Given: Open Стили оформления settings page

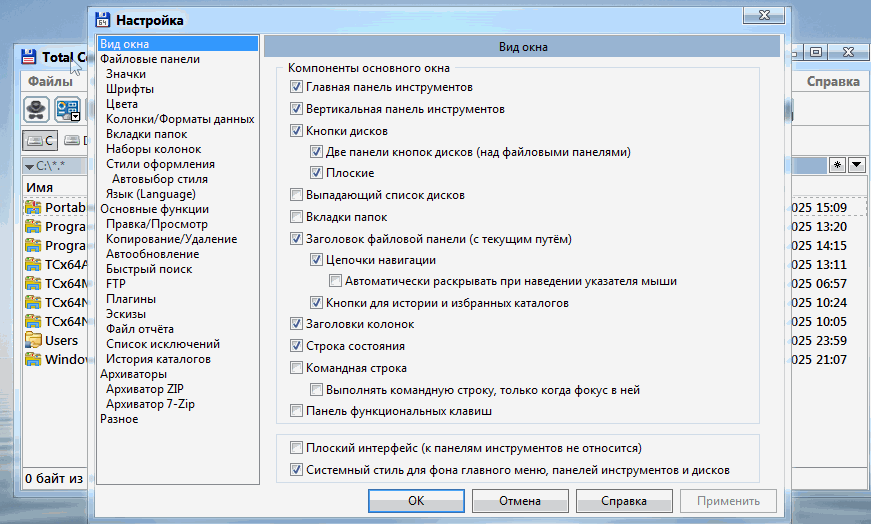Looking at the screenshot, I should tap(161, 164).
